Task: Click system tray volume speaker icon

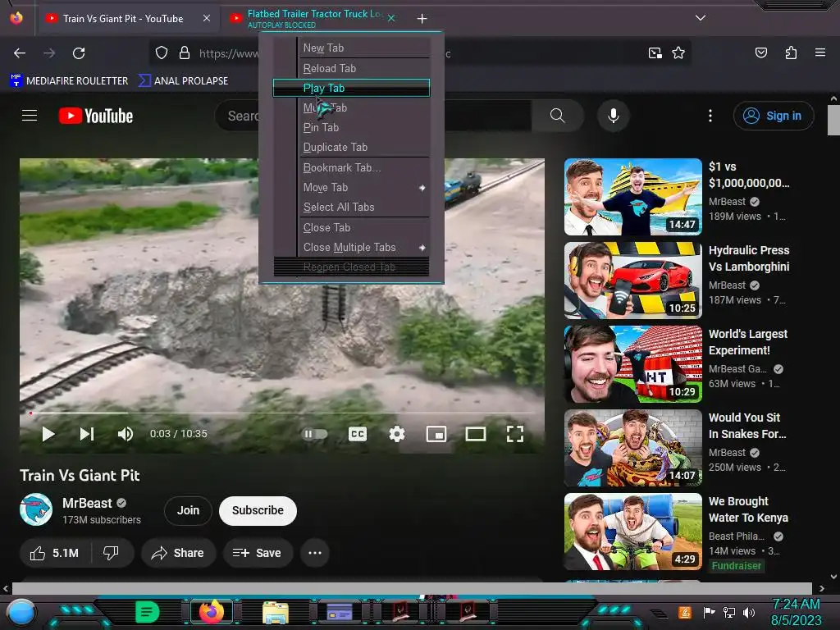Action: pos(749,612)
